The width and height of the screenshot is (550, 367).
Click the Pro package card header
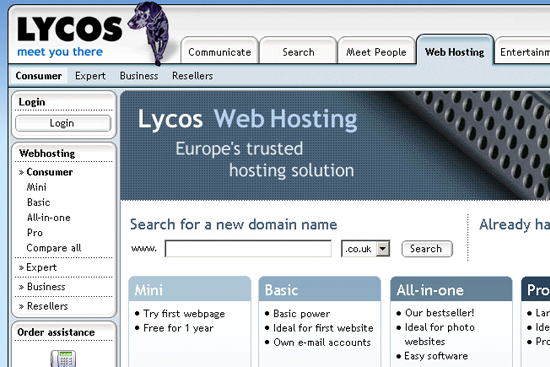tap(536, 289)
